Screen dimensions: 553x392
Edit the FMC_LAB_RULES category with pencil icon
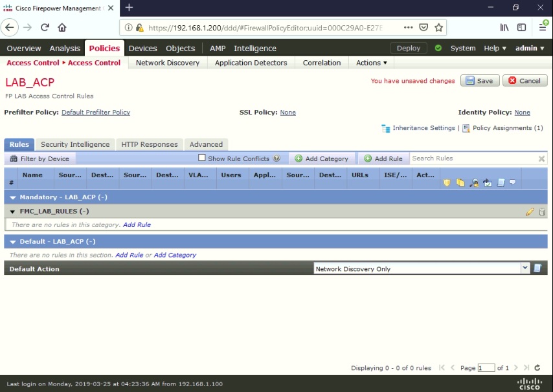pyautogui.click(x=530, y=212)
